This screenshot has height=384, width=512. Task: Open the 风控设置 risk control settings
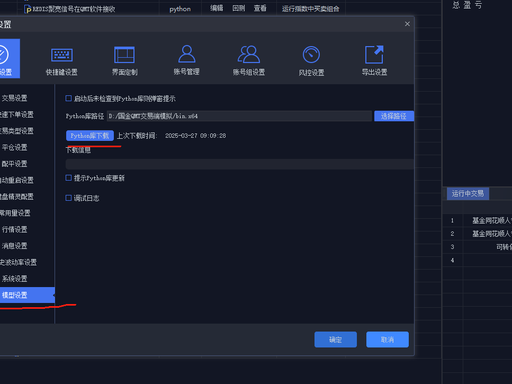tap(311, 61)
